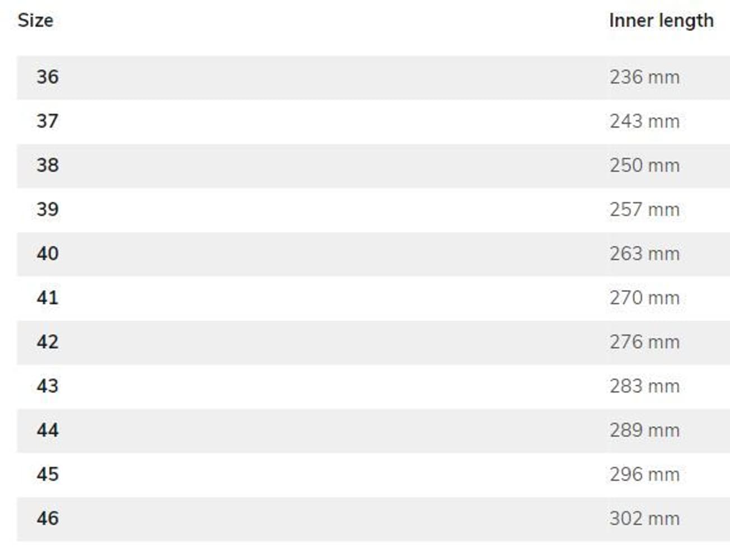Pick size 42 from the Size column

click(48, 342)
